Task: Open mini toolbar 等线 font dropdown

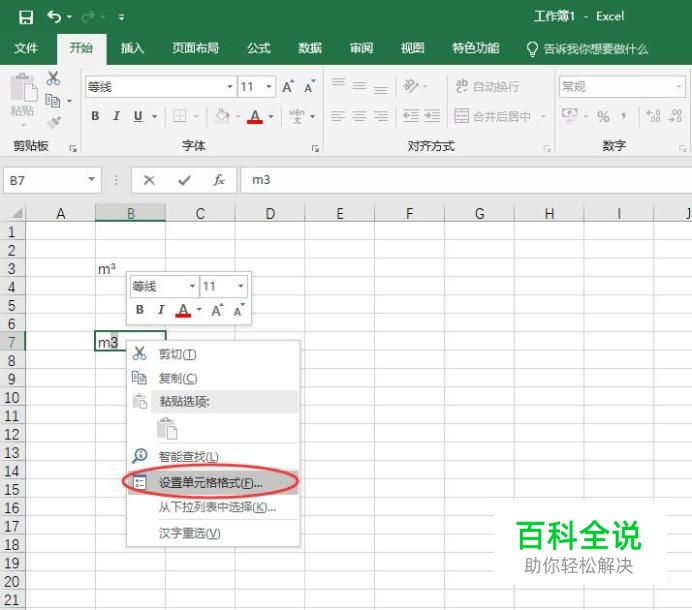Action: (x=192, y=286)
